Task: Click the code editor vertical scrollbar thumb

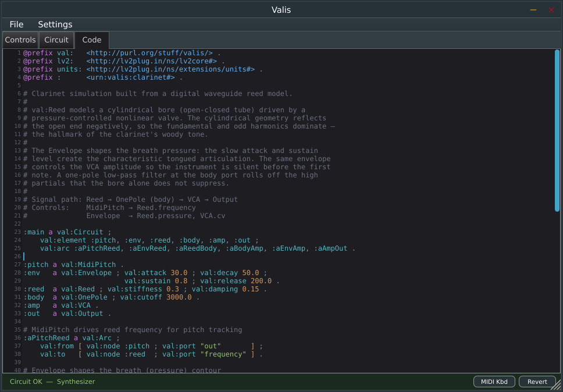Action: (x=557, y=130)
